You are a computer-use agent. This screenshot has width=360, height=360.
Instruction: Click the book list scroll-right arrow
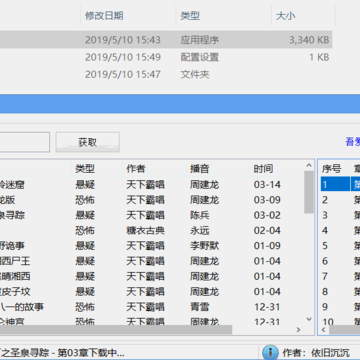[298, 330]
